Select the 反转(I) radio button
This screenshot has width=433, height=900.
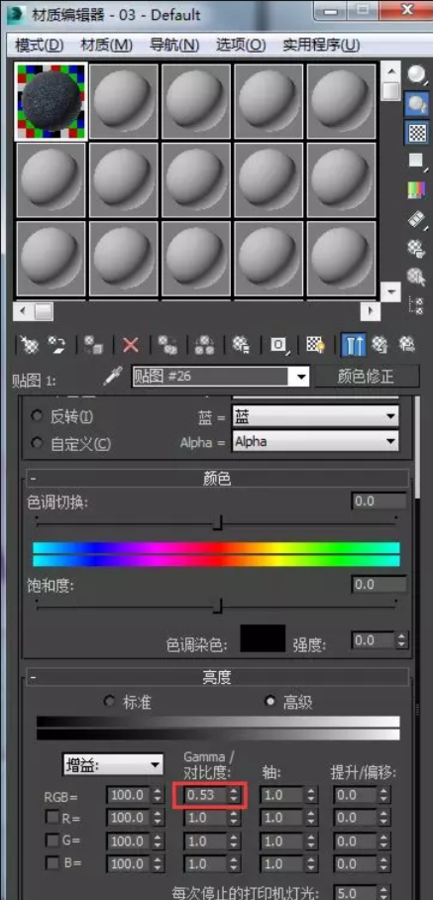point(38,416)
